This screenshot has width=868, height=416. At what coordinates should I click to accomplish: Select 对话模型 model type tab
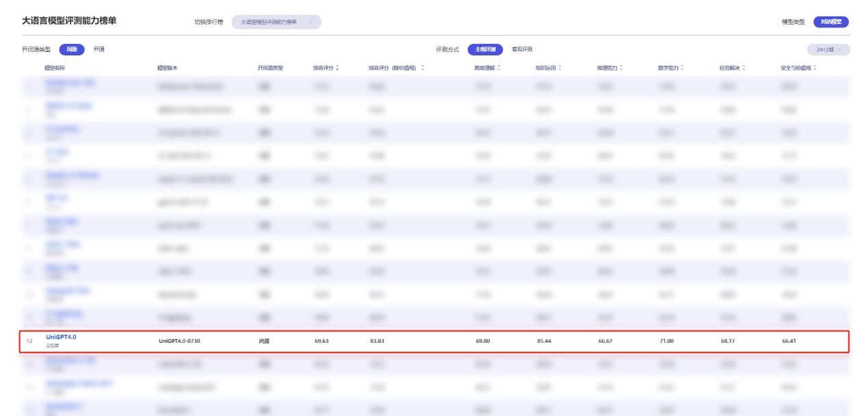pos(830,22)
